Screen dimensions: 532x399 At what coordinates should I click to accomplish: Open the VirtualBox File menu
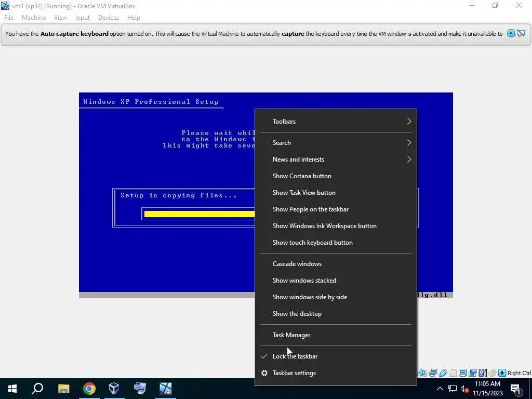click(x=9, y=18)
